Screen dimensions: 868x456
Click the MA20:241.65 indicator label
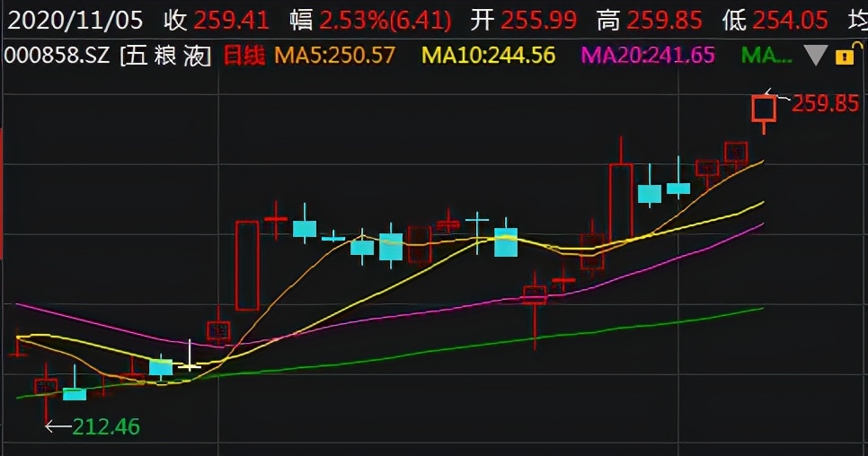click(x=648, y=56)
